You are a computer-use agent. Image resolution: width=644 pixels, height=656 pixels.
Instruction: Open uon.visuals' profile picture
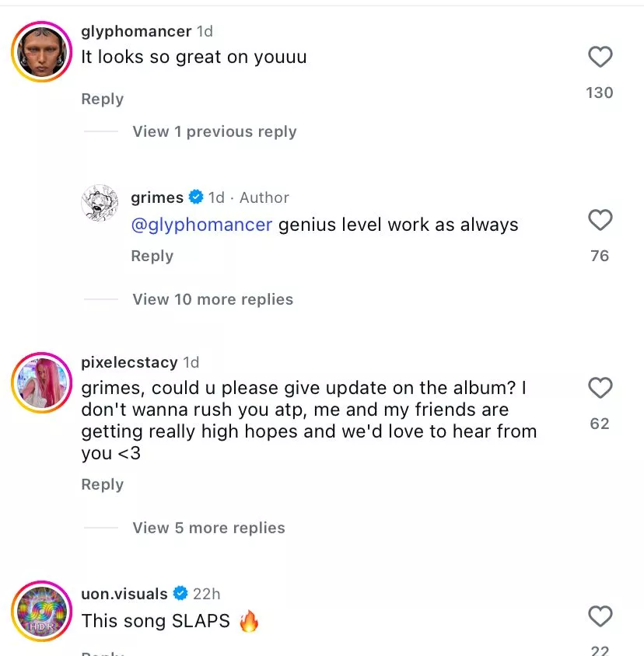[42, 612]
